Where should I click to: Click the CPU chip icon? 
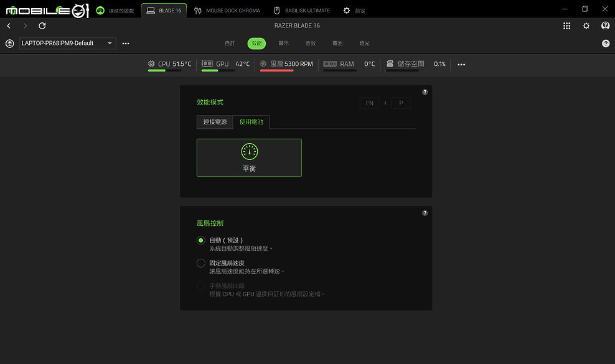(151, 63)
